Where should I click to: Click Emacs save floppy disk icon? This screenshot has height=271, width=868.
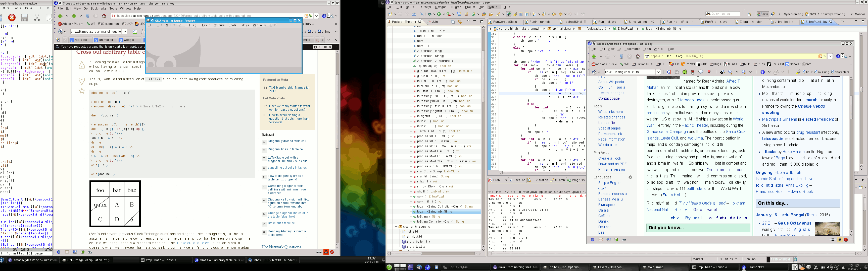click(x=24, y=18)
